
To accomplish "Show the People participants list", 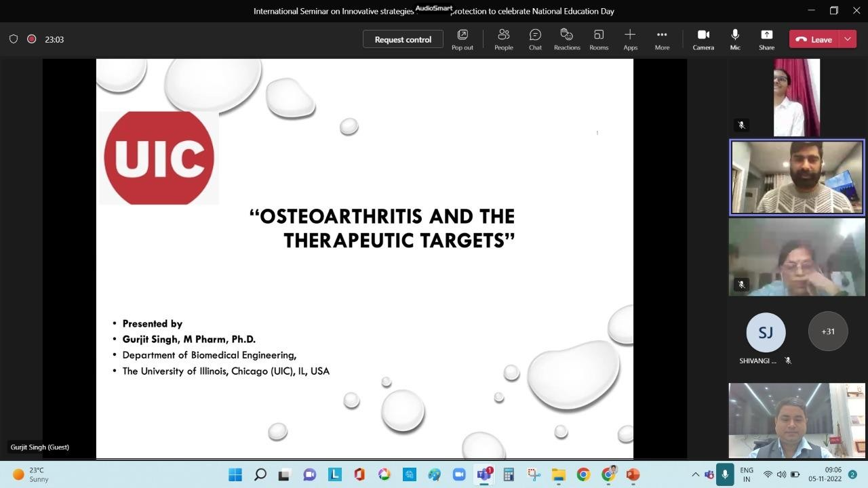I will point(503,39).
